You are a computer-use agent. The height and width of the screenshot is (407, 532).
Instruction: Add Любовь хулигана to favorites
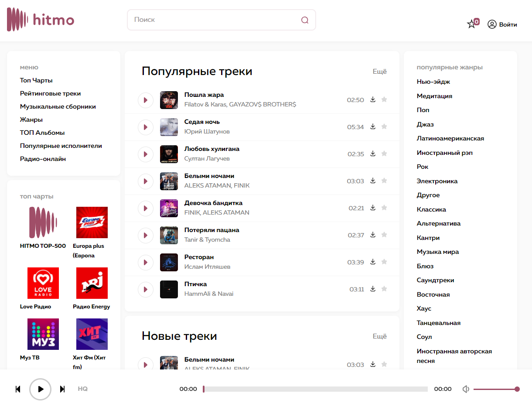(384, 154)
